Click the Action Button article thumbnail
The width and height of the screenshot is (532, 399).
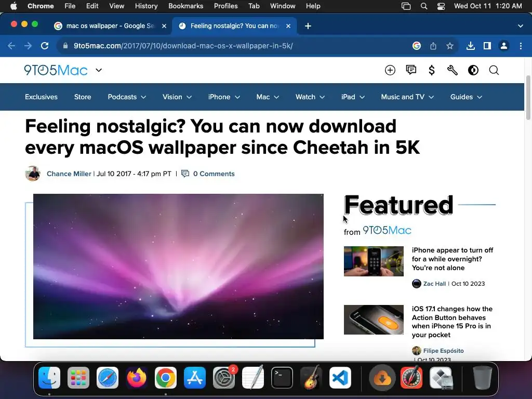374,320
